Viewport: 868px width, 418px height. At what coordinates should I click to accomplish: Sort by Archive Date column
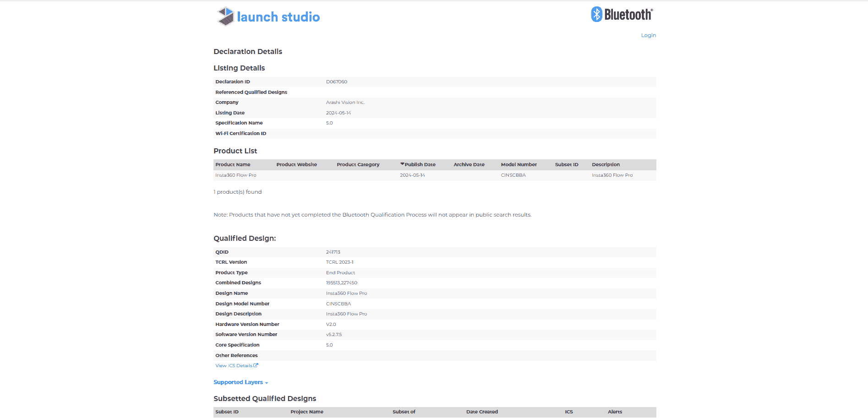(x=469, y=165)
